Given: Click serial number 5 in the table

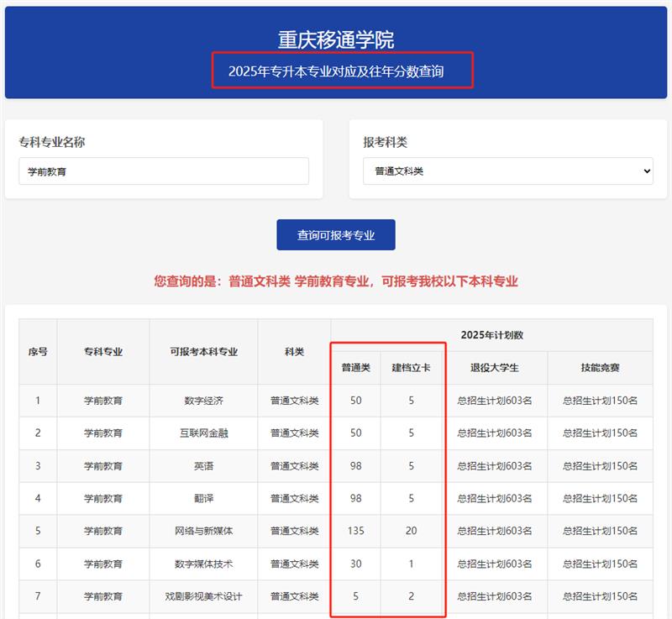Looking at the screenshot, I should tap(38, 531).
